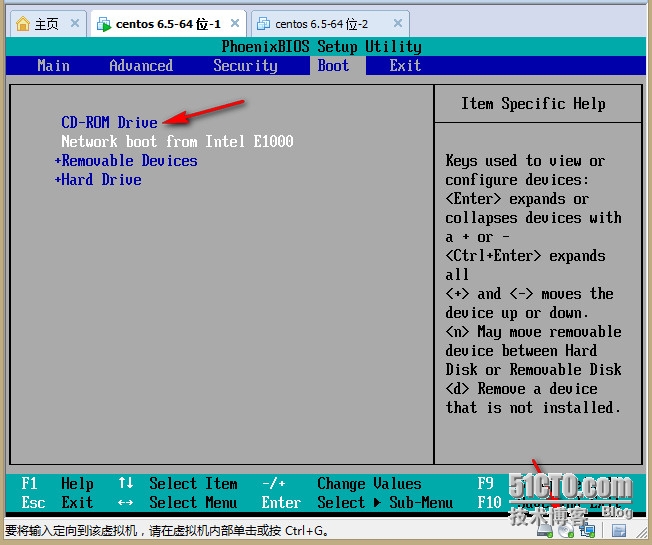Screen dimensions: 652x545
Task: Open the Exit BIOS menu
Action: coord(405,66)
